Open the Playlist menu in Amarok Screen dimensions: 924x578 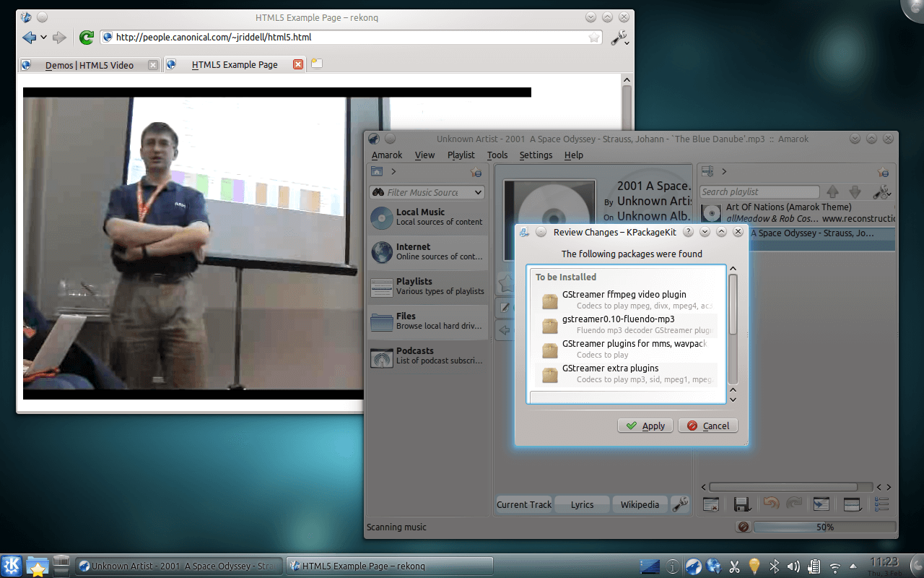(461, 155)
